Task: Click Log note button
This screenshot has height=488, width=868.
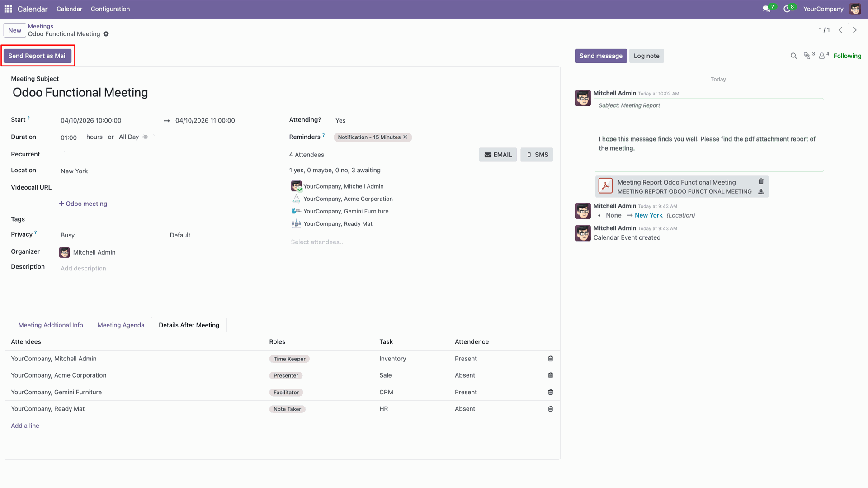Action: 646,56
